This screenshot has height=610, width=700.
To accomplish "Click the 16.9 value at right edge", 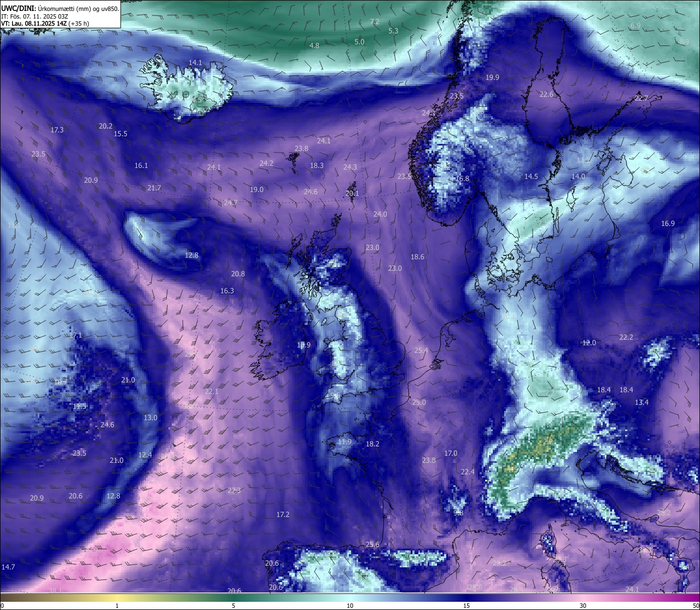I will point(668,224).
